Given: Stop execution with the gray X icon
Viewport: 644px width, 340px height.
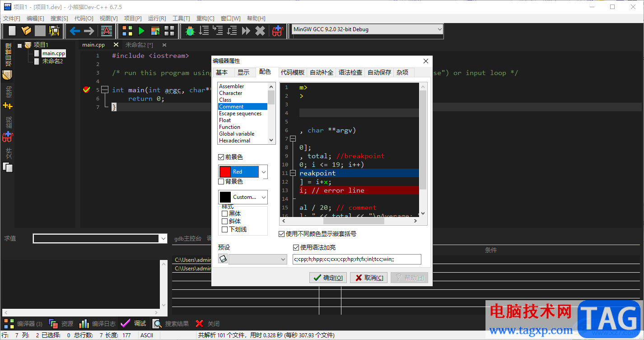Looking at the screenshot, I should coord(260,31).
